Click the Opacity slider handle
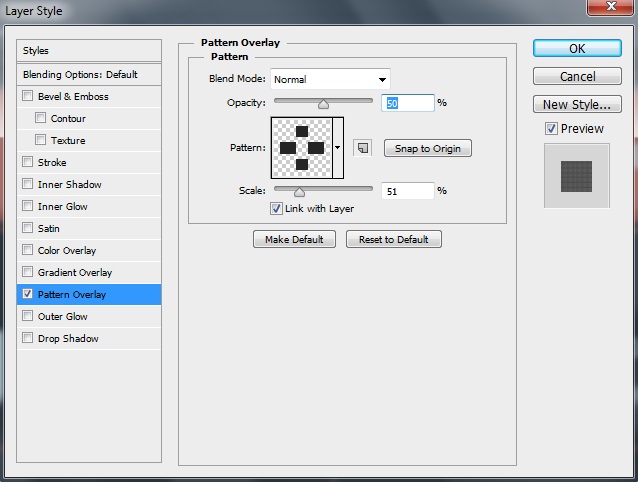Image resolution: width=638 pixels, height=482 pixels. [323, 103]
